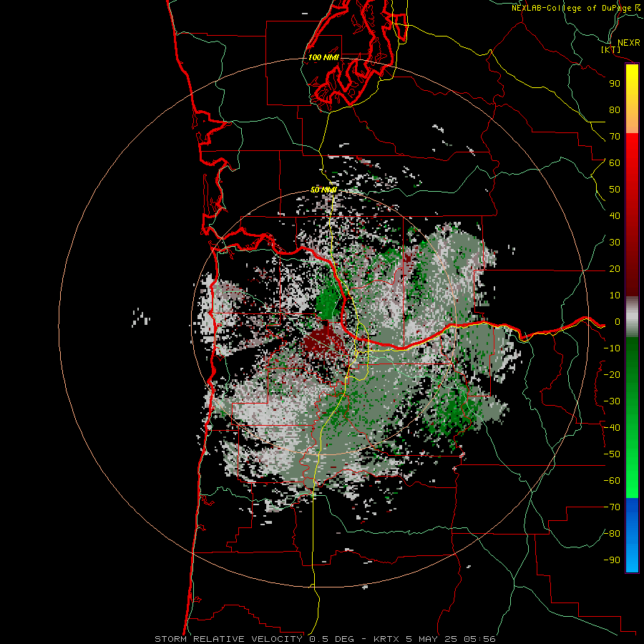Pick the orange band on the velocity scale

(632, 122)
